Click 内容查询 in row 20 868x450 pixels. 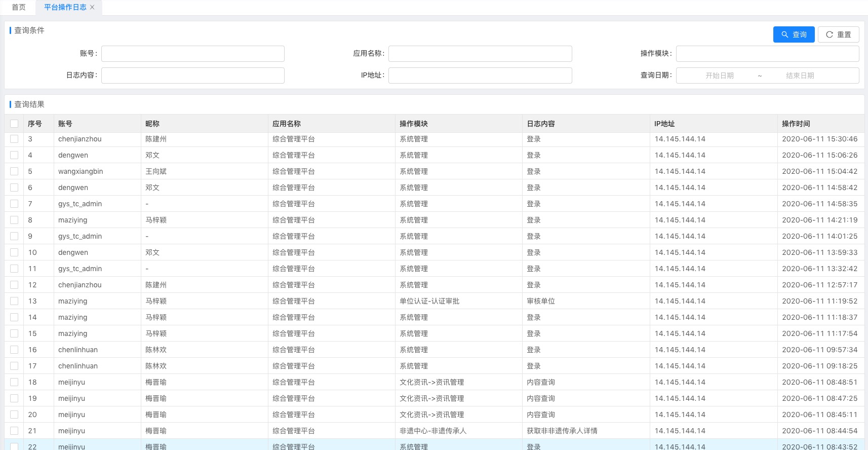click(541, 415)
